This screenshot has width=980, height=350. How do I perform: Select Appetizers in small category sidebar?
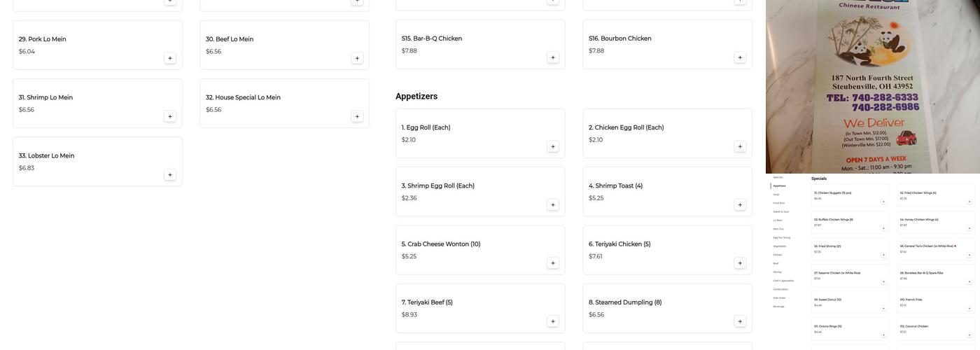pos(779,185)
